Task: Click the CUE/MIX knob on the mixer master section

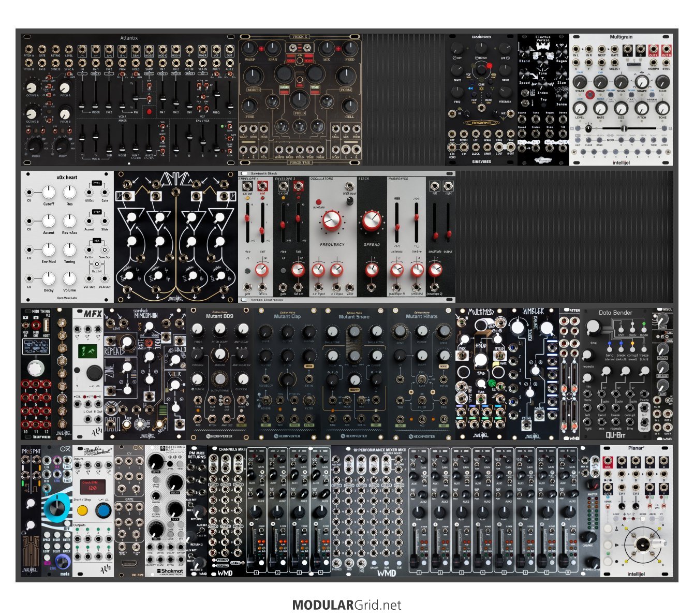Action: pyautogui.click(x=587, y=536)
